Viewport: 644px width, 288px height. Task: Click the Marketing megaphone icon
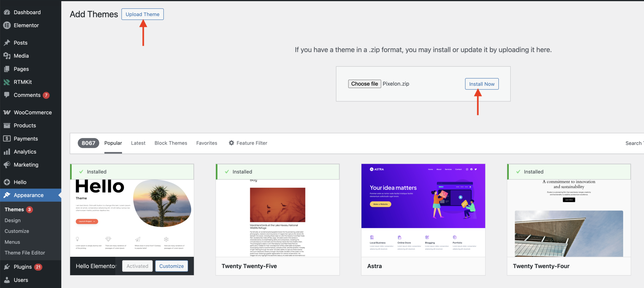7,165
